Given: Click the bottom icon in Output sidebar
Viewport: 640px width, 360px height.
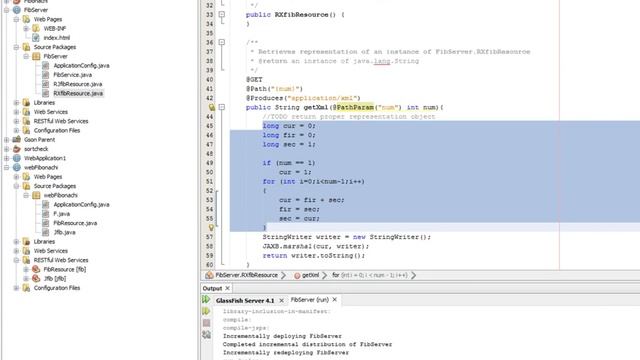Looking at the screenshot, I should click(x=206, y=335).
